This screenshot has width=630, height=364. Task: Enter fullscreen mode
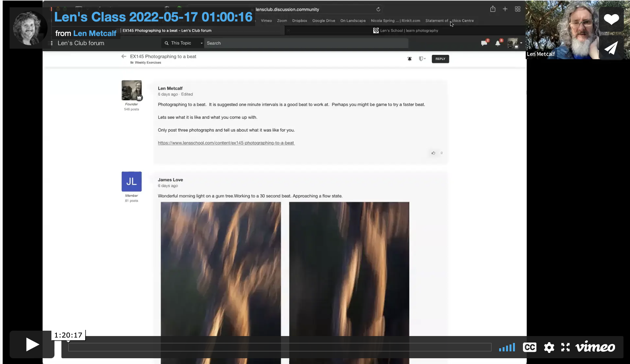[x=566, y=347]
